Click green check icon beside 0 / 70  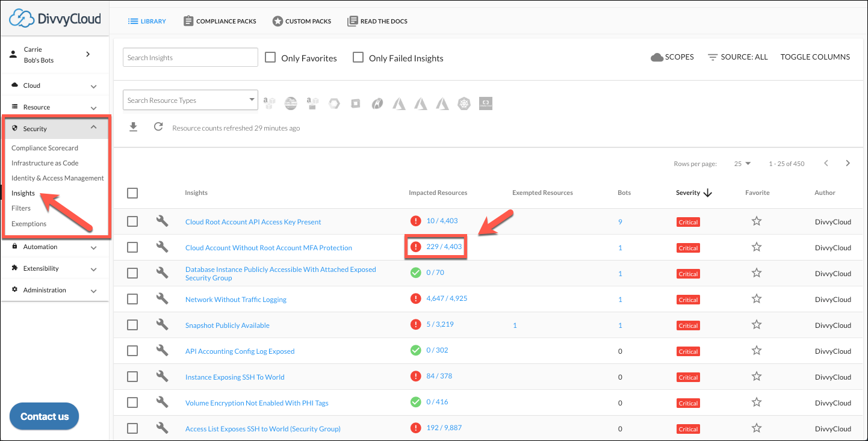[x=415, y=273]
